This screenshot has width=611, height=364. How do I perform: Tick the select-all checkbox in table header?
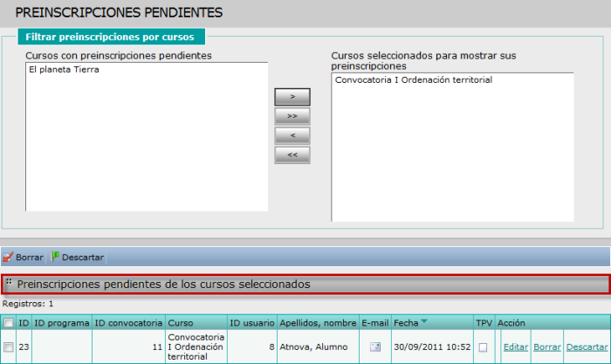9,323
